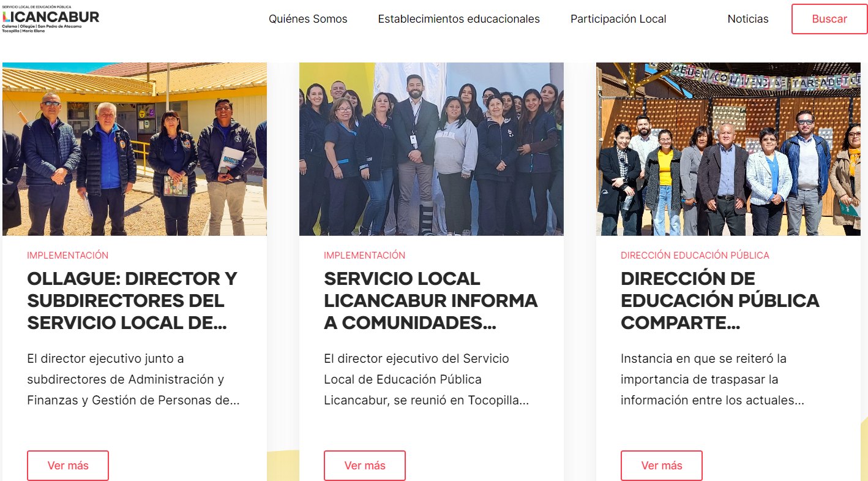Viewport: 868px width, 481px height.
Task: Click the Licancabur logo in header
Action: (x=50, y=18)
